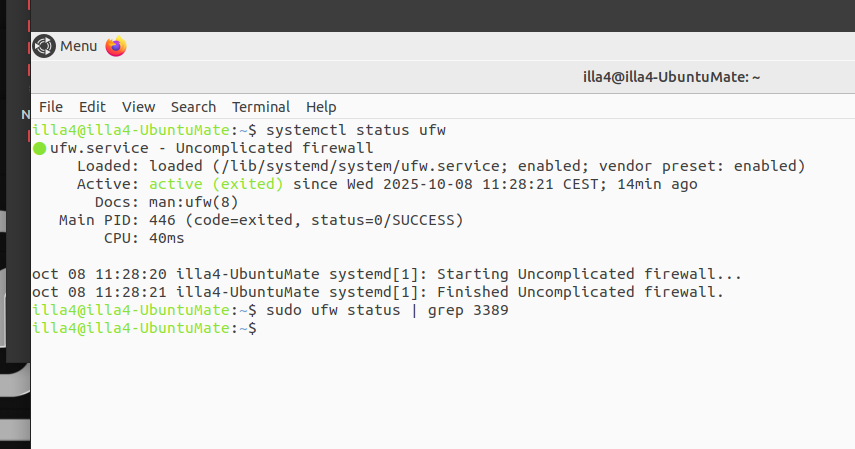The width and height of the screenshot is (855, 449).
Task: Open the View menu
Action: coord(139,107)
